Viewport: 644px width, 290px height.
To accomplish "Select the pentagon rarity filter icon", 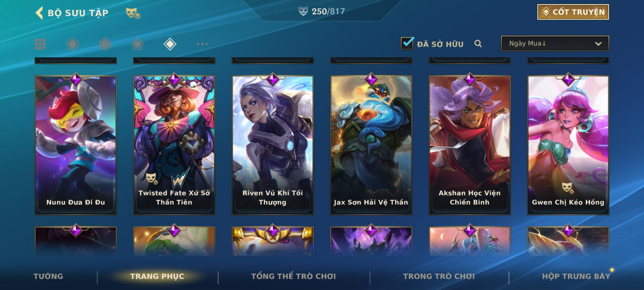I will tap(137, 44).
